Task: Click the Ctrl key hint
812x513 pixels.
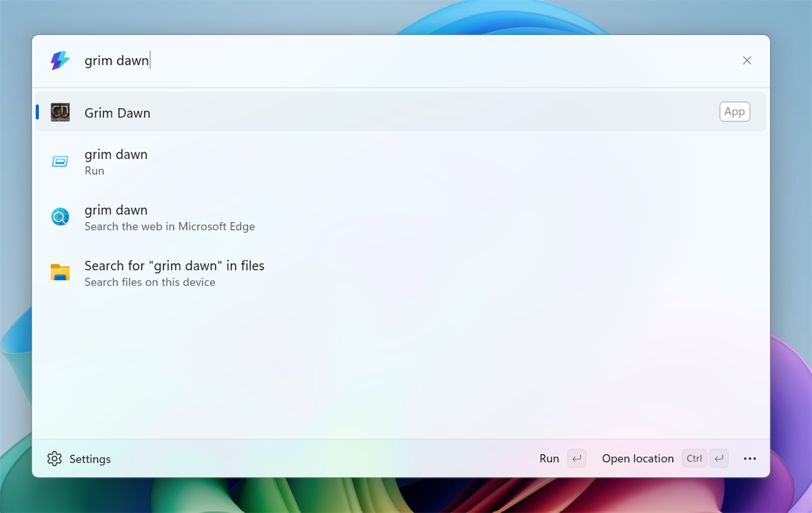Action: click(694, 458)
